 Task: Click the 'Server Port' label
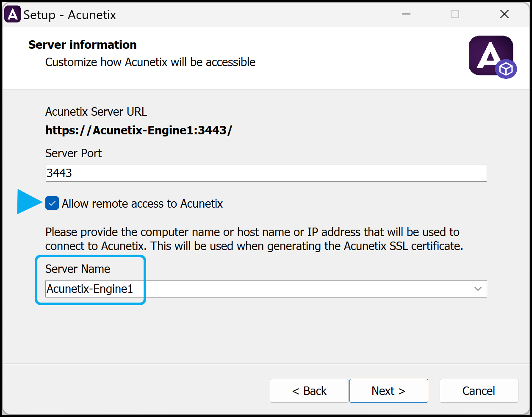pyautogui.click(x=74, y=153)
